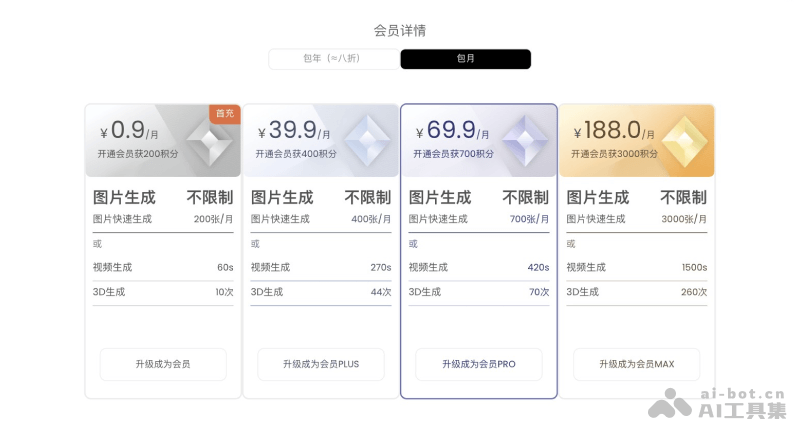
Task: Click the 升级成为会员PRO button
Action: point(479,364)
